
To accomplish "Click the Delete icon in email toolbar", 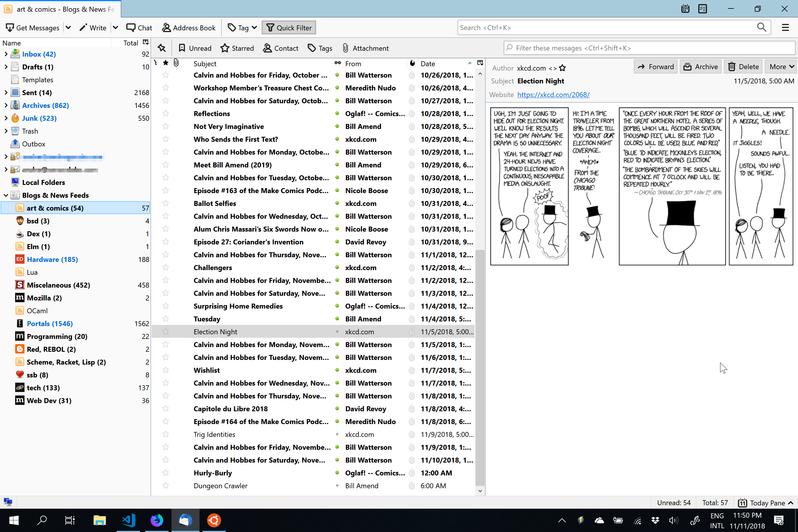I will pyautogui.click(x=745, y=66).
